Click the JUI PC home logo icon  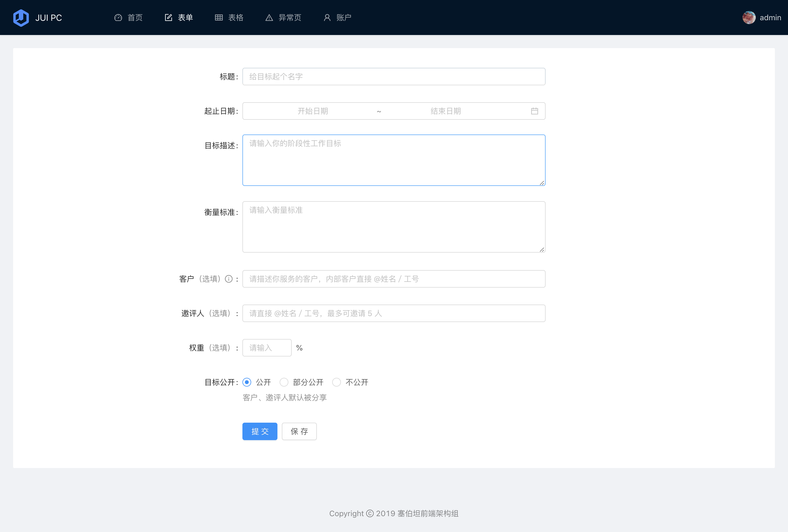(20, 17)
